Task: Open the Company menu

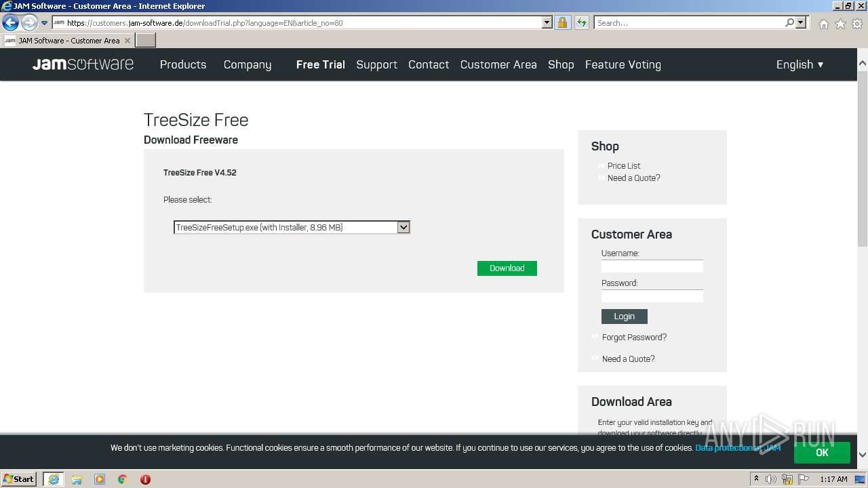Action: (248, 64)
